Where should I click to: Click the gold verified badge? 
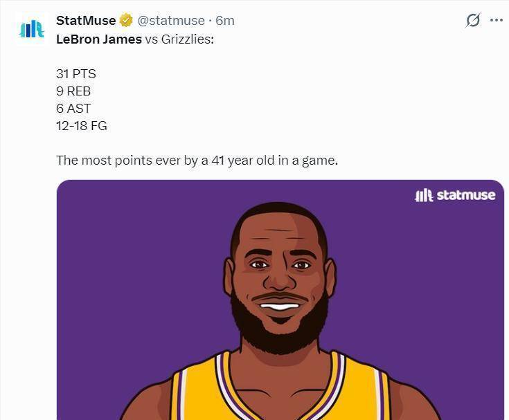[x=126, y=20]
